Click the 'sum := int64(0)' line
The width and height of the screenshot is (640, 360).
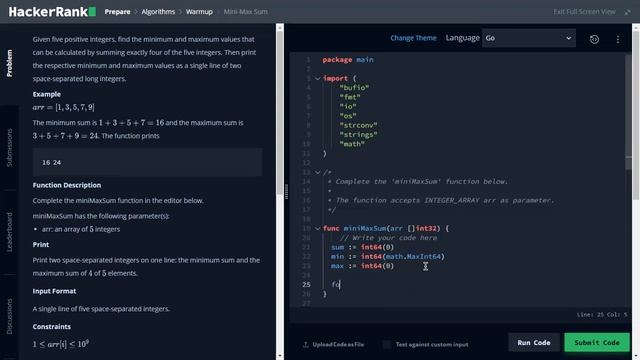(362, 247)
